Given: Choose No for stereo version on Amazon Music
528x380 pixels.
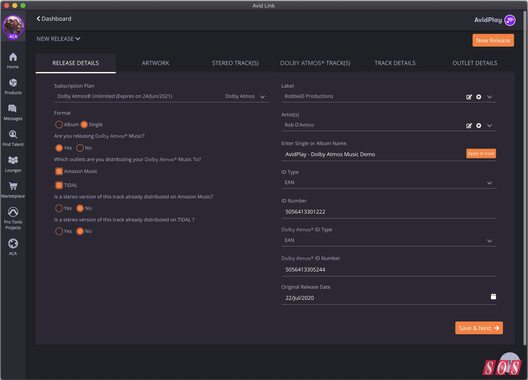Looking at the screenshot, I should [x=80, y=208].
